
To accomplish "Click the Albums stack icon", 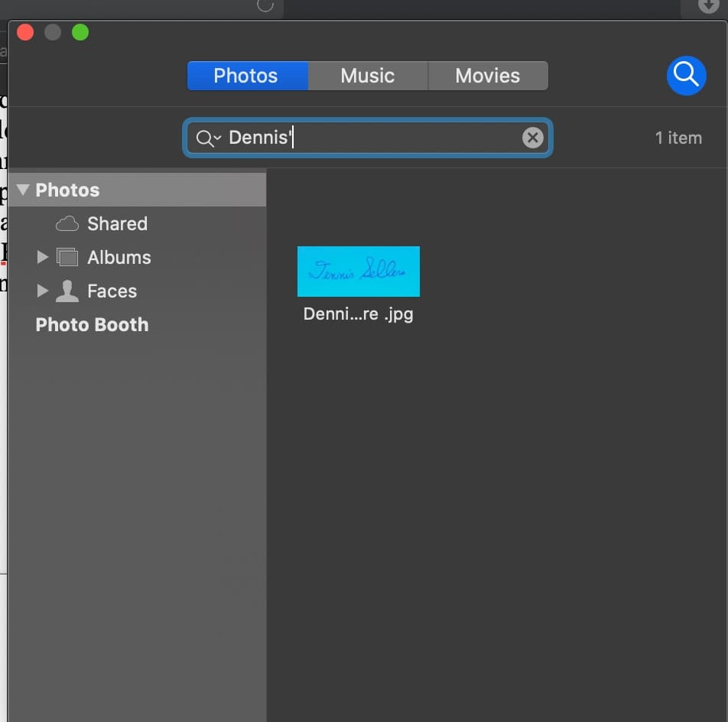I will (67, 258).
